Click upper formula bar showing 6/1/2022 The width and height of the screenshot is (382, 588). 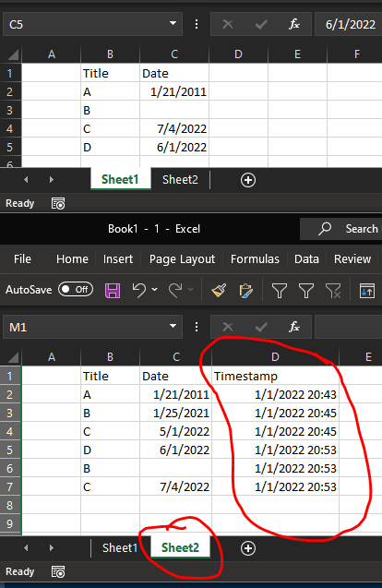(x=348, y=24)
